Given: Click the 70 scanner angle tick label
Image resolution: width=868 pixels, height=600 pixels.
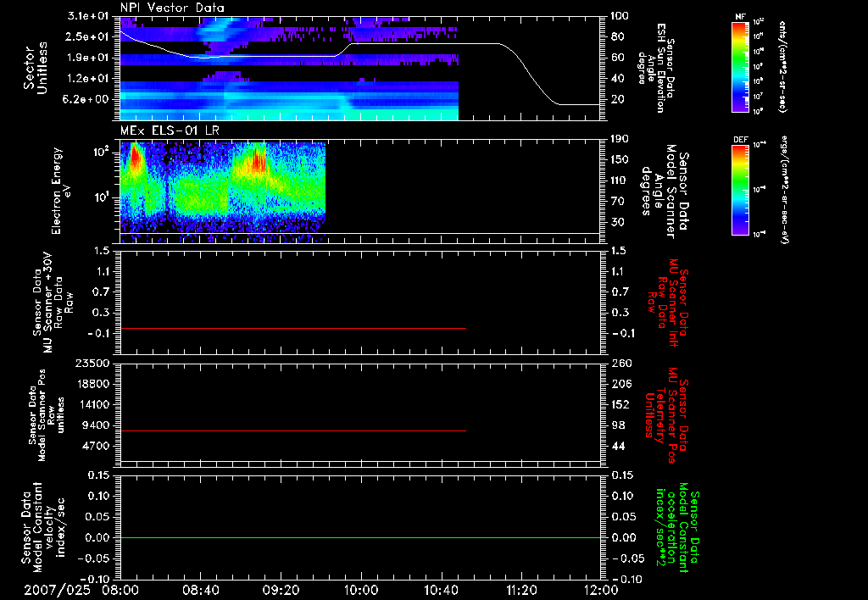Looking at the screenshot, I should pos(617,202).
